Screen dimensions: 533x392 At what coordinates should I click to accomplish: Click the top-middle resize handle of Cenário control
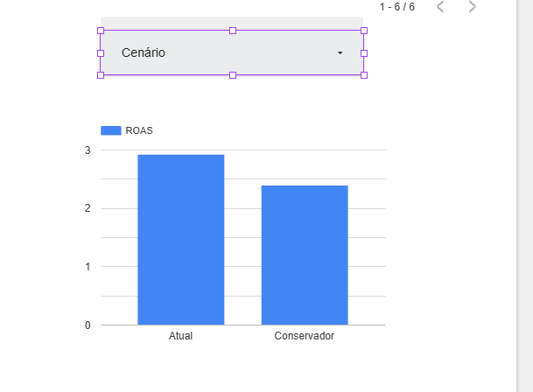pyautogui.click(x=233, y=31)
